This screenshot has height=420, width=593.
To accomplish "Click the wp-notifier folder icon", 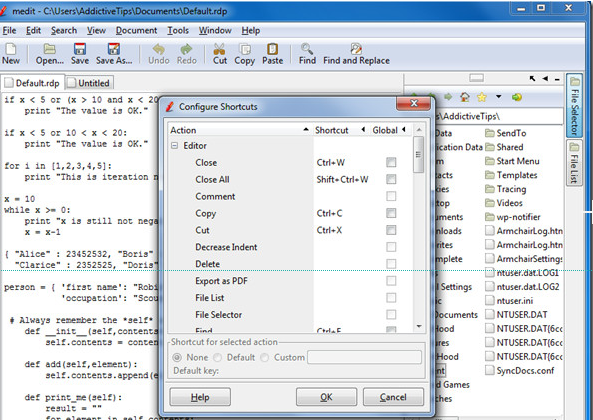I will coord(490,217).
